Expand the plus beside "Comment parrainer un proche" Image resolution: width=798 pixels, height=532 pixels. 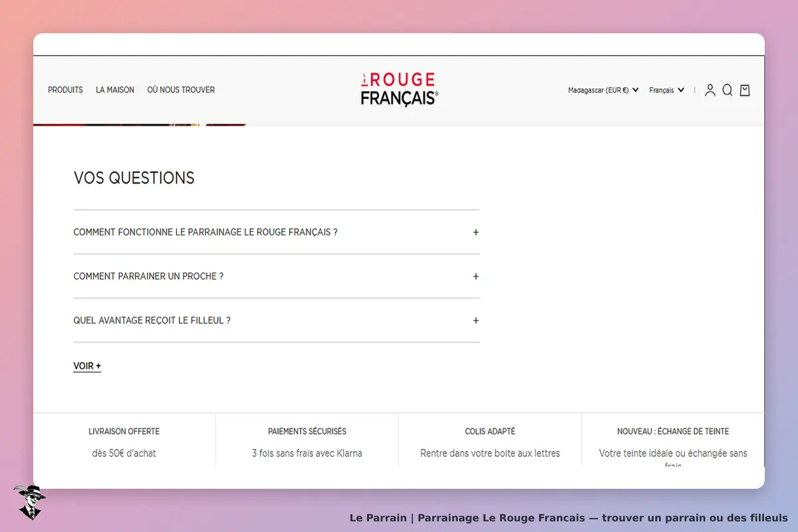(x=475, y=277)
